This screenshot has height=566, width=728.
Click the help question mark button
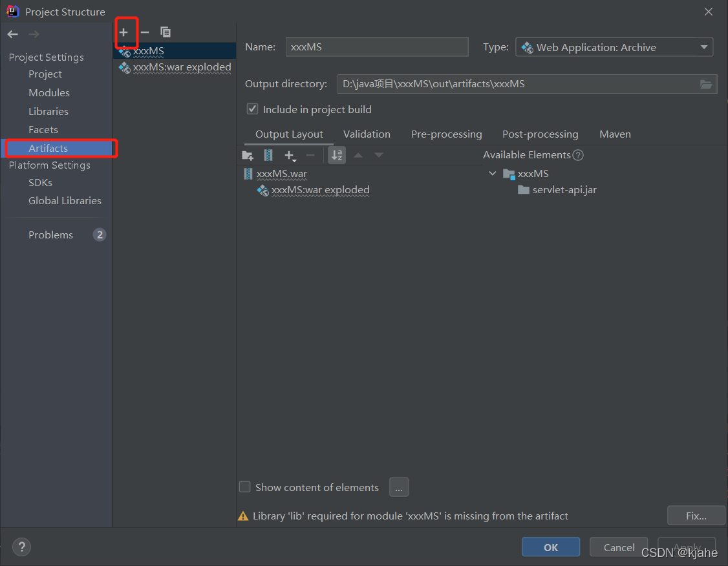(22, 547)
